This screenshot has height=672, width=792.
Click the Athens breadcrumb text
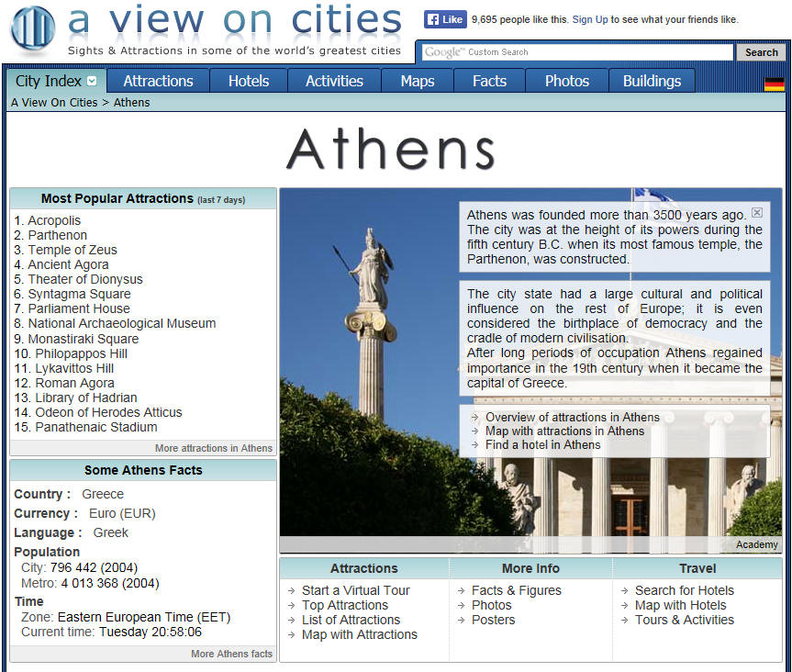point(132,103)
